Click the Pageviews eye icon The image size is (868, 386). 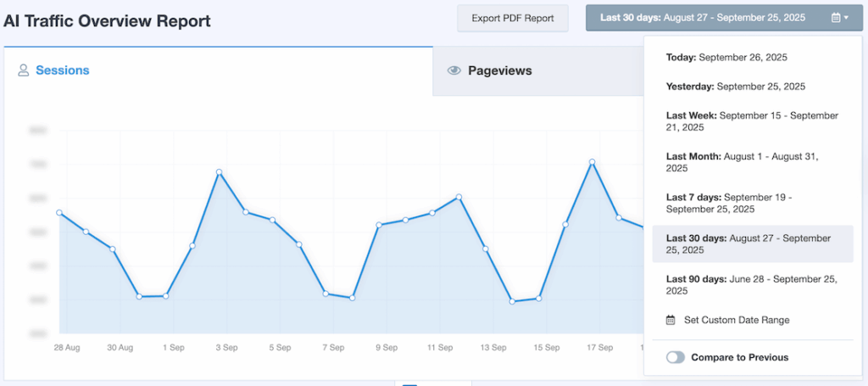pos(454,71)
